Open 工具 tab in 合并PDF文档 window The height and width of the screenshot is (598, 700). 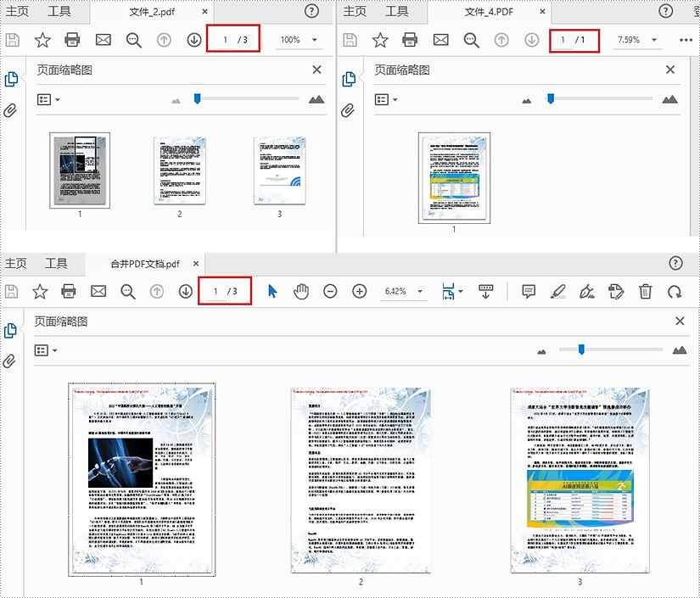(x=56, y=263)
